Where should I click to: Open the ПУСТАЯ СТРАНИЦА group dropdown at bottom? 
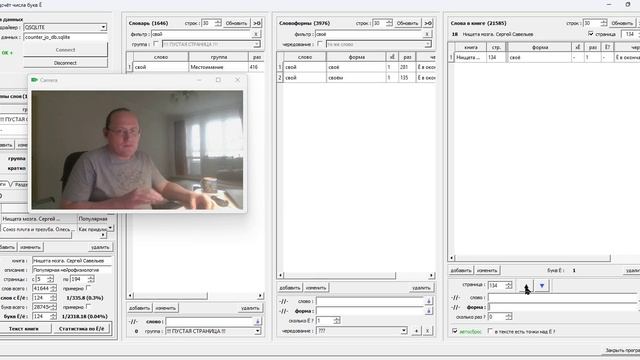click(x=258, y=331)
